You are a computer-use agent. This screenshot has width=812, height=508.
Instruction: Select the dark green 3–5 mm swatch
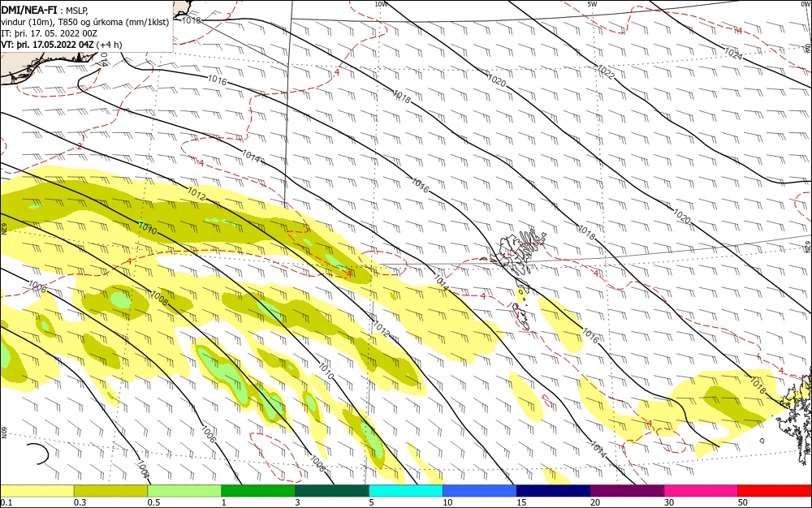[x=332, y=491]
